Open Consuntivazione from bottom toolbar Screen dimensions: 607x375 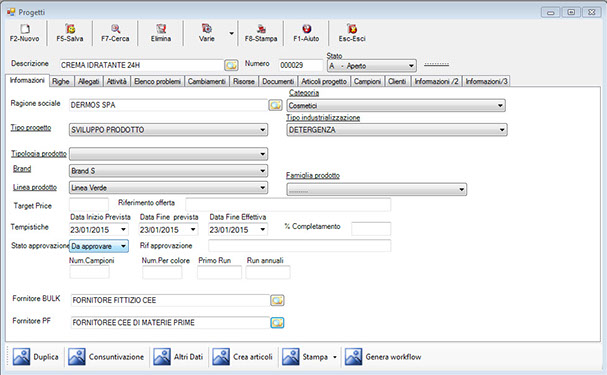[x=77, y=357]
